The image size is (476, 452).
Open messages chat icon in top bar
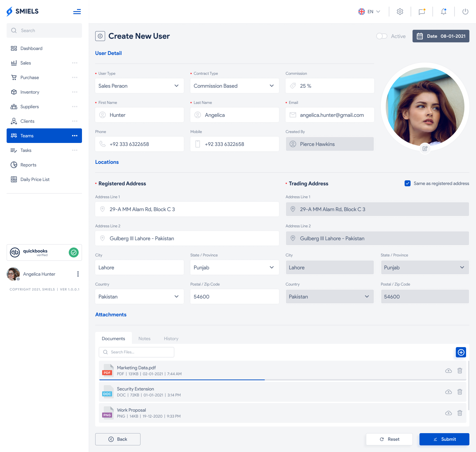pyautogui.click(x=422, y=12)
